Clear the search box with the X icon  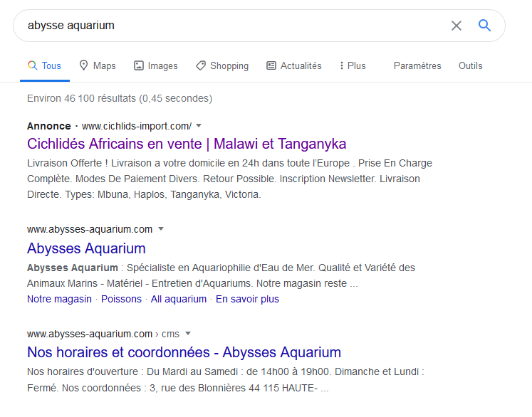457,26
